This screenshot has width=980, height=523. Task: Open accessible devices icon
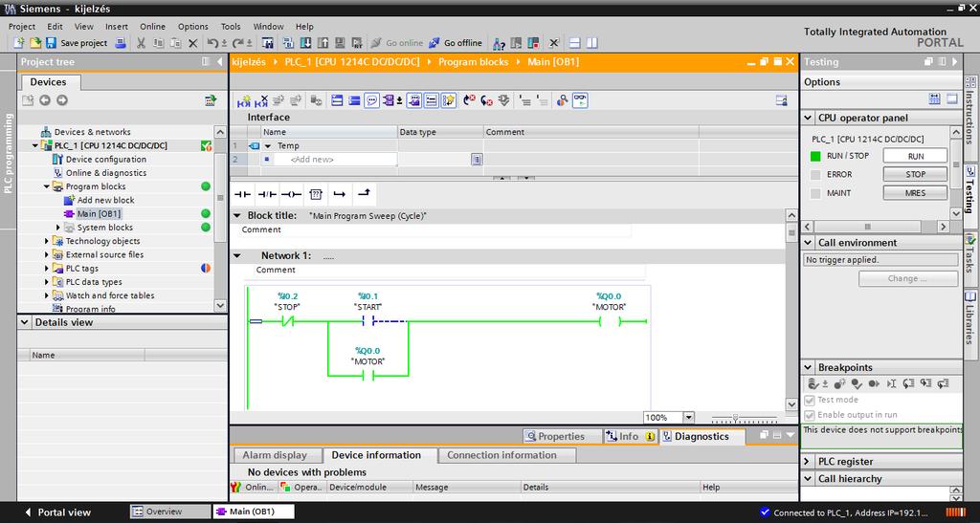coord(499,43)
